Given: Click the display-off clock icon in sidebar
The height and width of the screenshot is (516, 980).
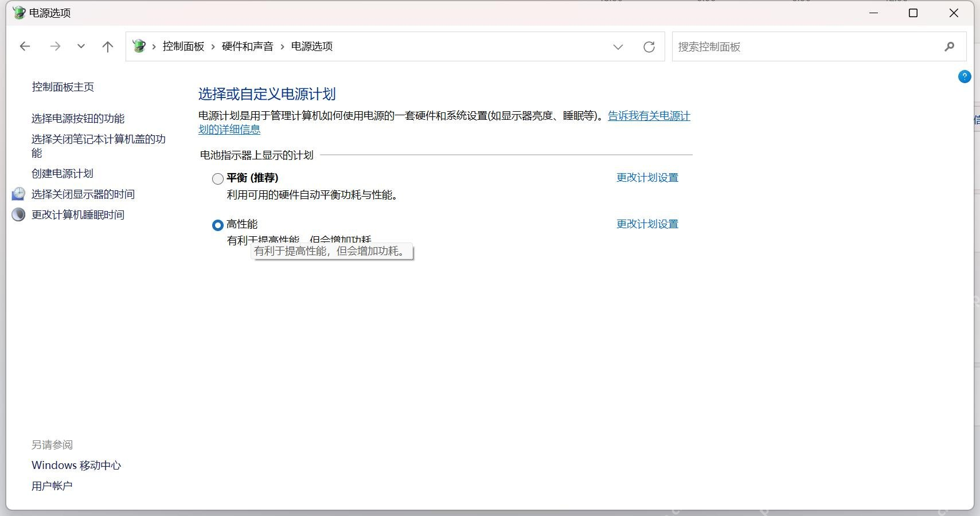Looking at the screenshot, I should pos(18,194).
